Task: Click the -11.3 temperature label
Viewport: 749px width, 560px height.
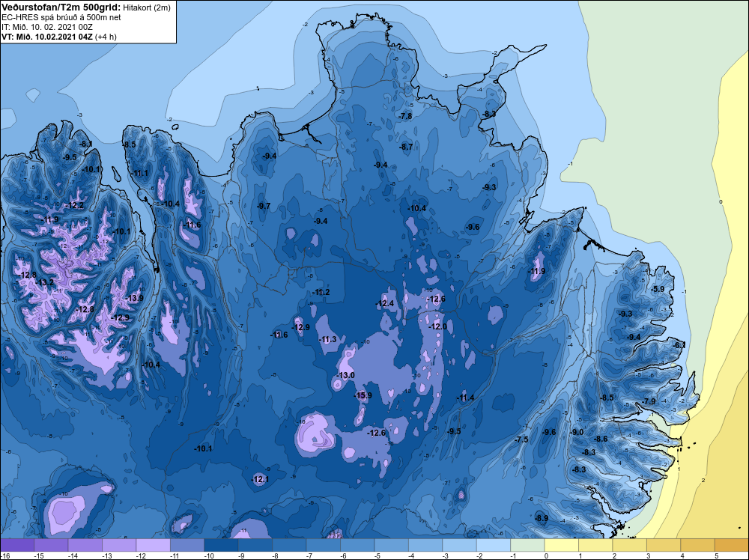Action: coord(328,340)
